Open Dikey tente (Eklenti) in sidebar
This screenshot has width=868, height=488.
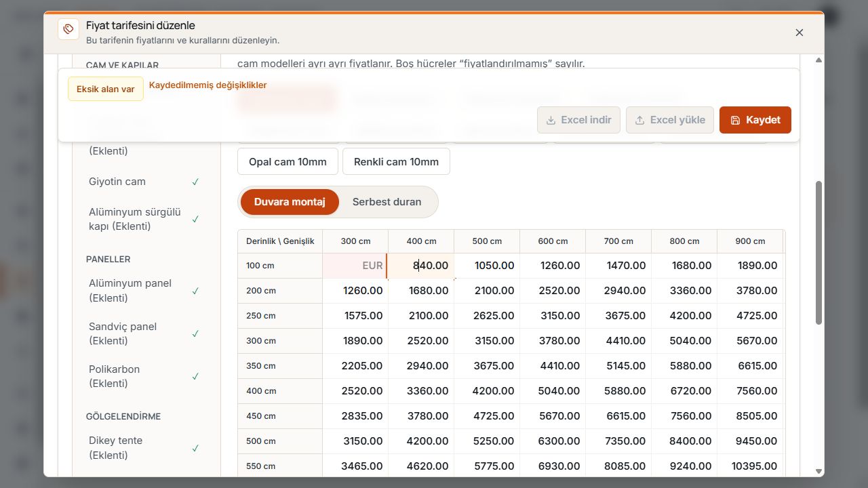144,447
